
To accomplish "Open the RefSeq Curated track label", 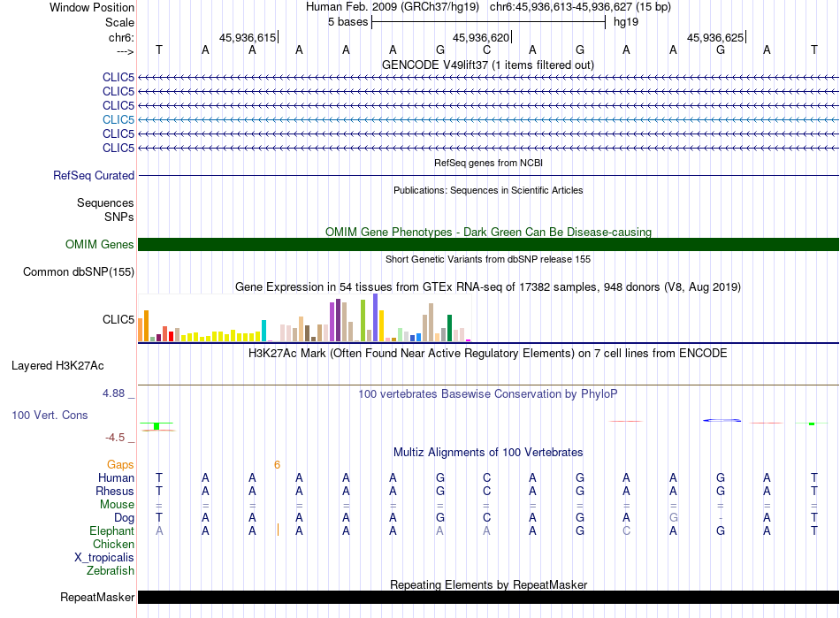I will coord(93,176).
